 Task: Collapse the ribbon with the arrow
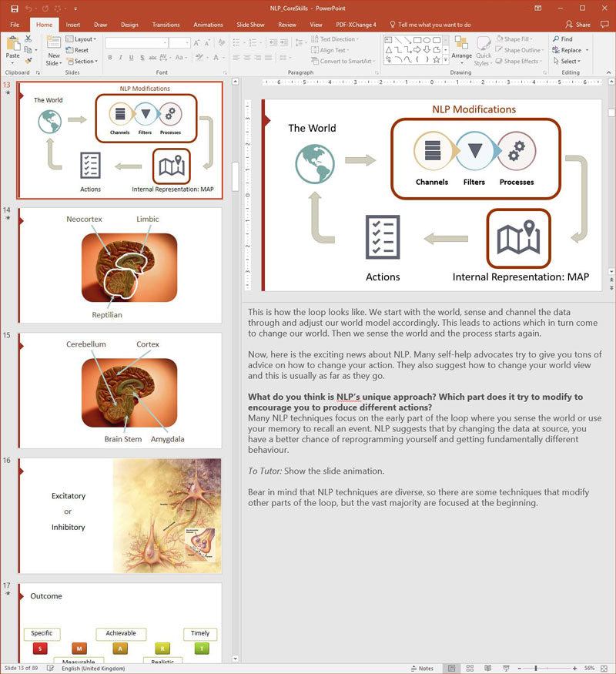point(609,72)
